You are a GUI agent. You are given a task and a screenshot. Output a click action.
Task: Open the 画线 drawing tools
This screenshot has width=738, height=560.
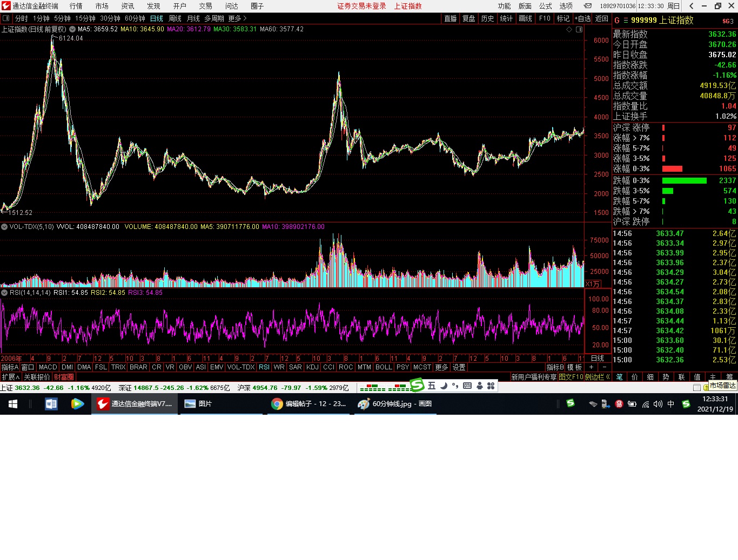tap(526, 18)
